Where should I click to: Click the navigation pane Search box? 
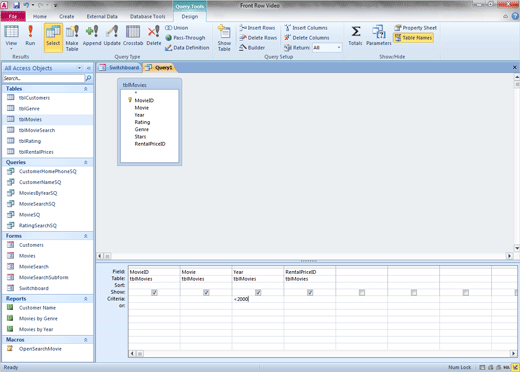43,78
